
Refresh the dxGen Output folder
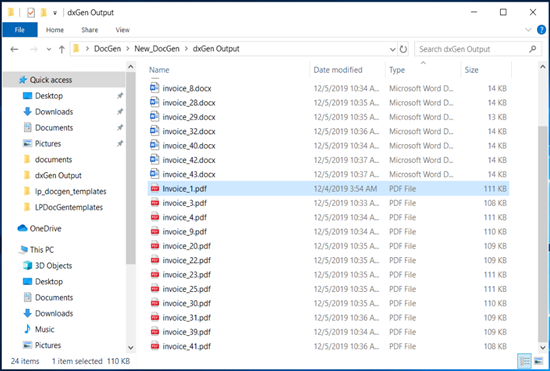[403, 49]
